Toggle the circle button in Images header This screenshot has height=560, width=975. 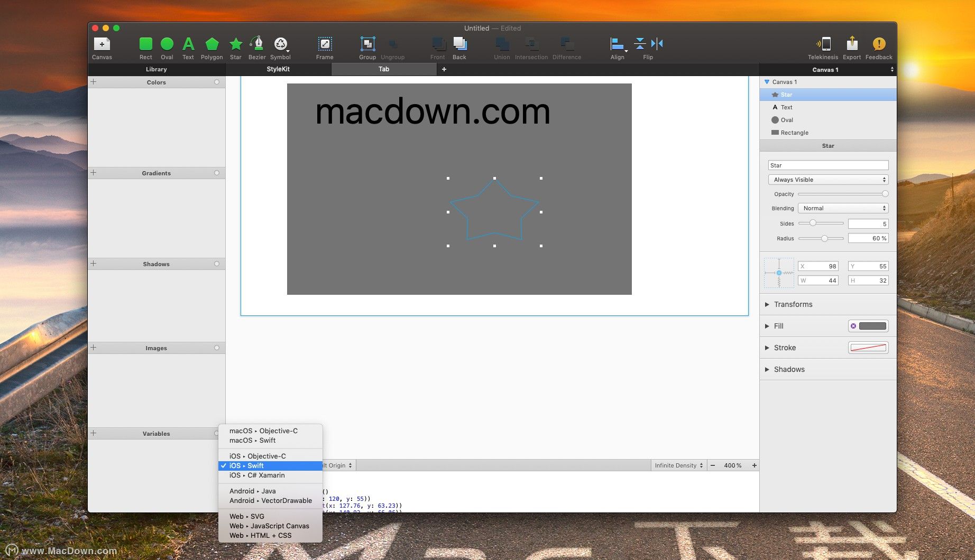point(217,348)
